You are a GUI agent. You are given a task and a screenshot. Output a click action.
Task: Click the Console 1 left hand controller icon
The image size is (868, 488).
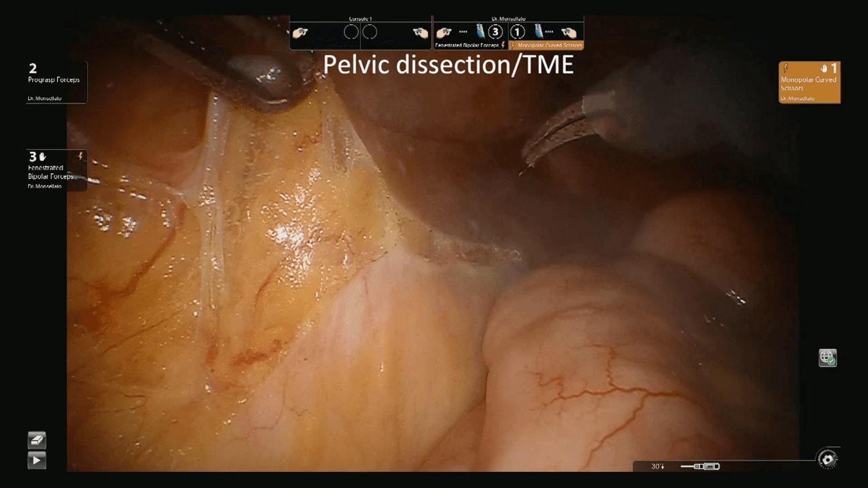[300, 32]
